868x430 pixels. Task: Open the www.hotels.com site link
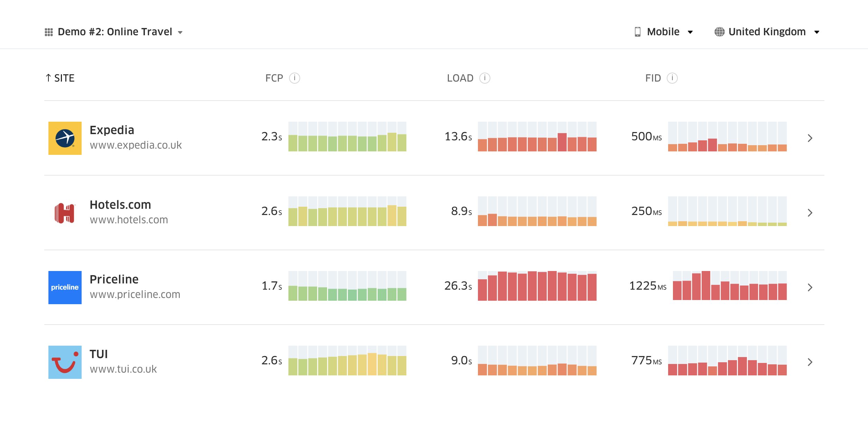pos(129,219)
